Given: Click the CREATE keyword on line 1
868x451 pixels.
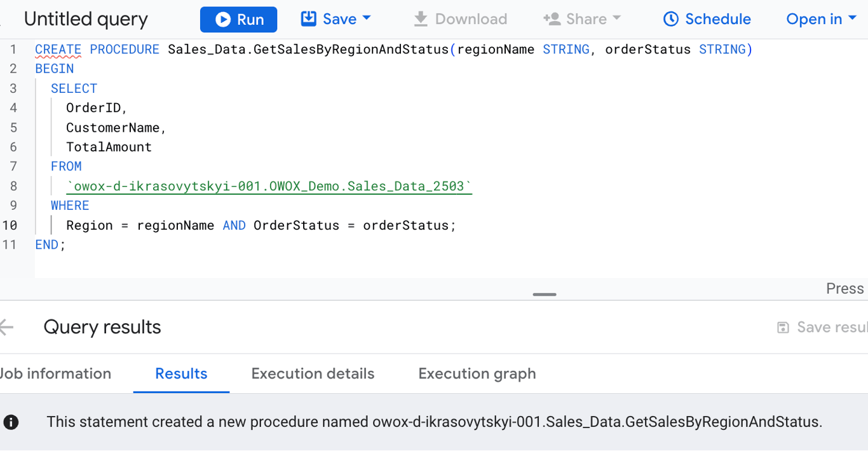Looking at the screenshot, I should pyautogui.click(x=58, y=49).
